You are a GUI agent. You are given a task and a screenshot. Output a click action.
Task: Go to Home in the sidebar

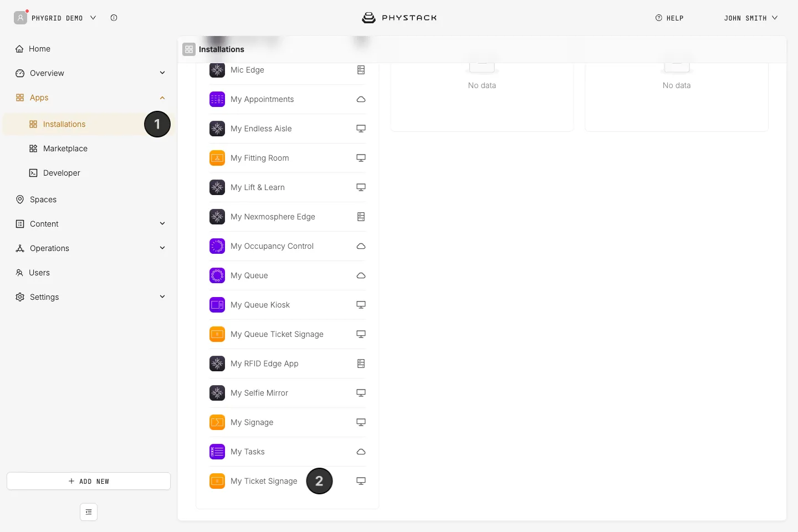coord(89,49)
